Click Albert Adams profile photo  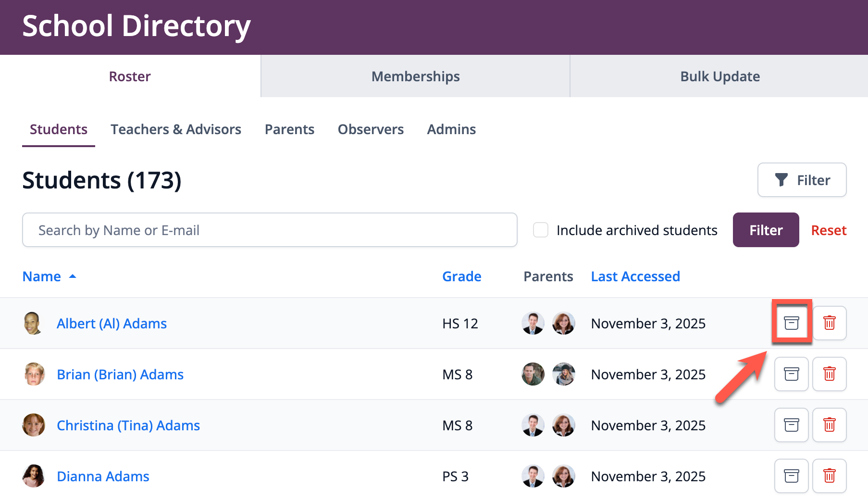(33, 323)
